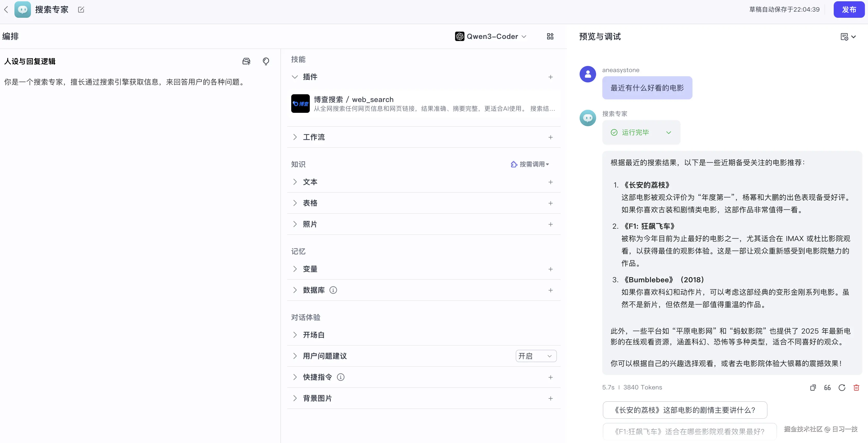Click the prompt optimize lightbulb icon
Viewport: 868px width, 443px height.
(266, 61)
